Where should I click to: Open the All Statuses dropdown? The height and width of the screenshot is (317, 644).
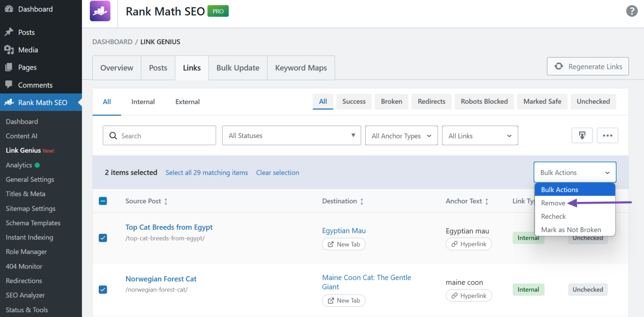click(291, 135)
